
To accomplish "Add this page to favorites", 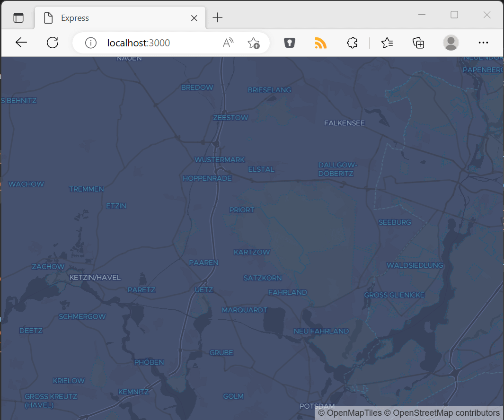I will [x=254, y=43].
